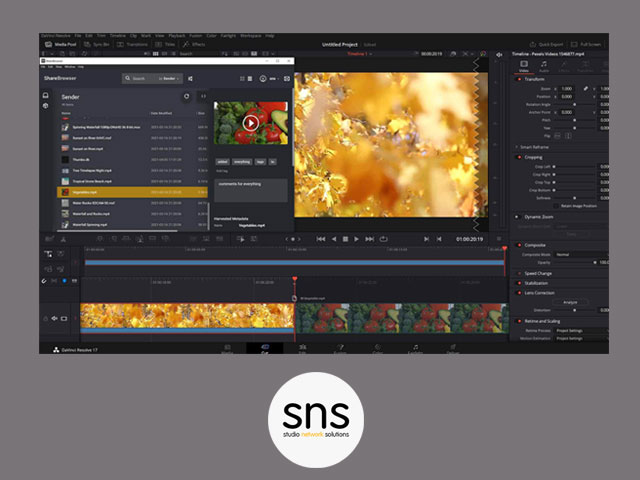The height and width of the screenshot is (480, 640).
Task: Click the Opacity slider
Action: [x=574, y=262]
